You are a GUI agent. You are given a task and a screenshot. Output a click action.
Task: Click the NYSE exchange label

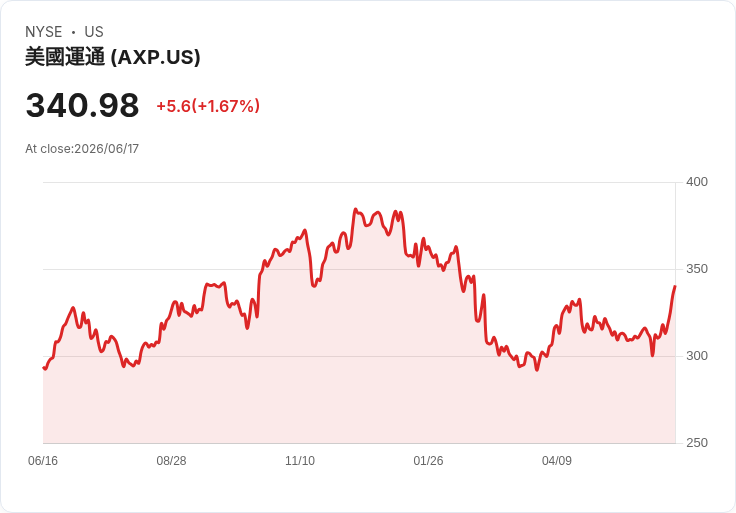pyautogui.click(x=44, y=32)
